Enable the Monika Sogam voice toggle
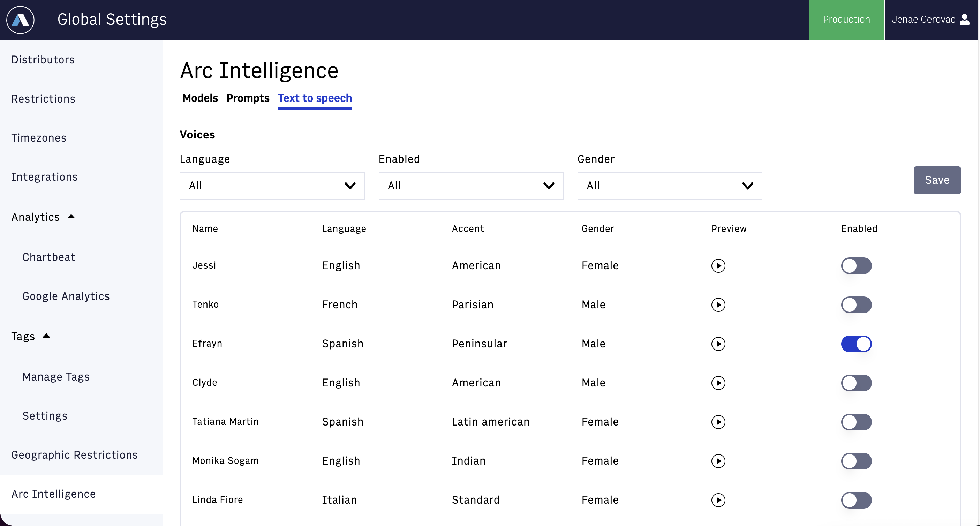 click(x=856, y=461)
